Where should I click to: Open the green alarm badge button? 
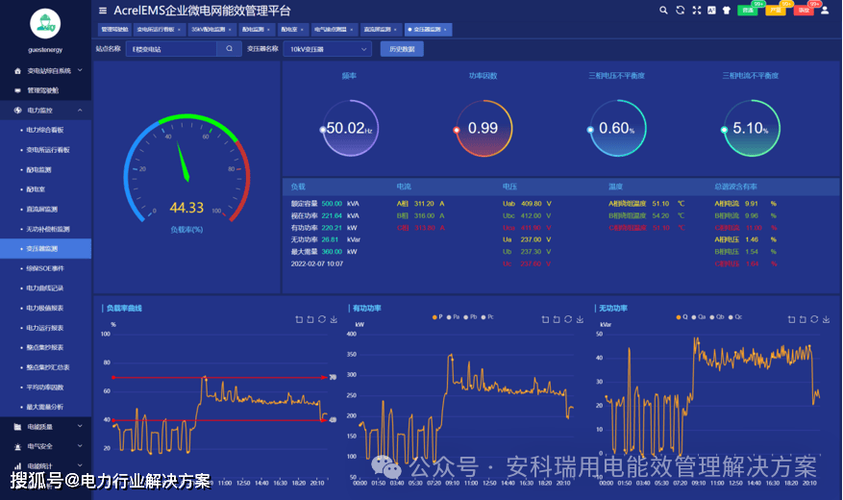click(x=747, y=10)
